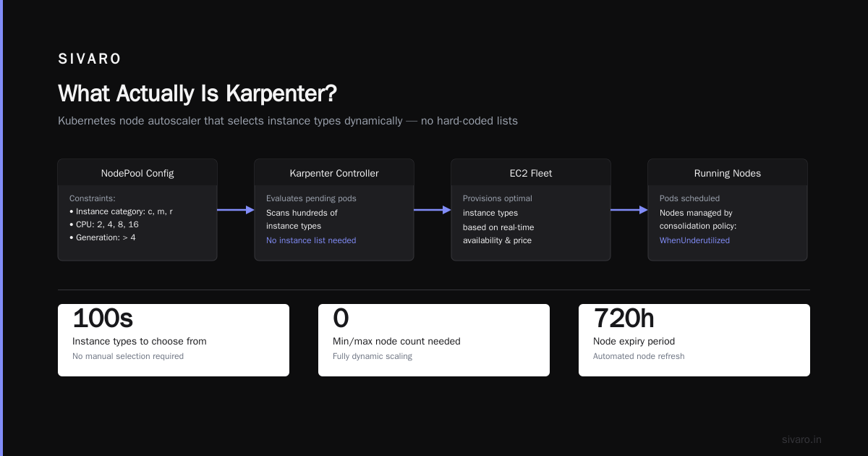Click 'Instance category: c, m, r' bullet
868x456 pixels.
tap(121, 211)
